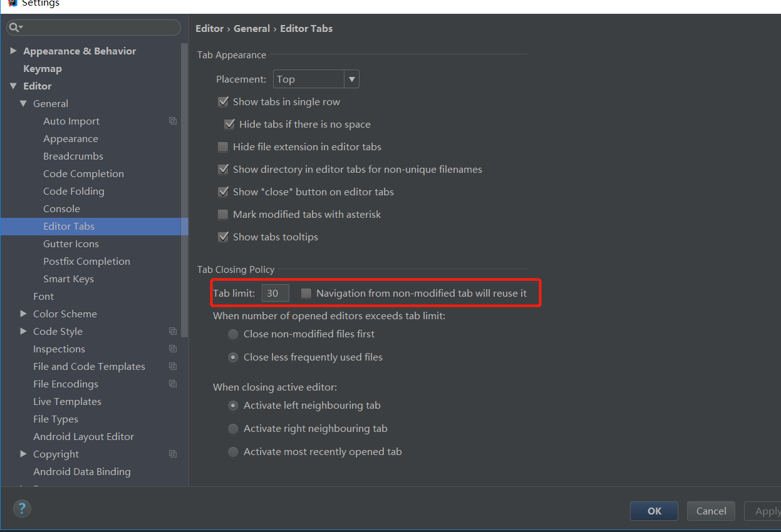
Task: Click the settings search field
Action: (93, 28)
